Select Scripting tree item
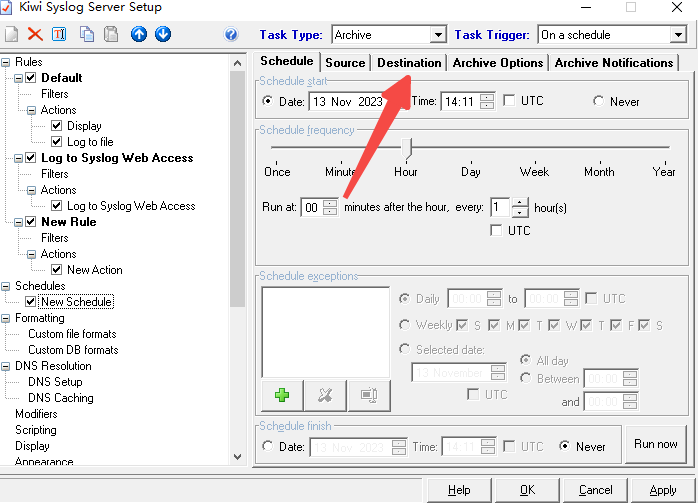This screenshot has width=698, height=503. coord(36,430)
